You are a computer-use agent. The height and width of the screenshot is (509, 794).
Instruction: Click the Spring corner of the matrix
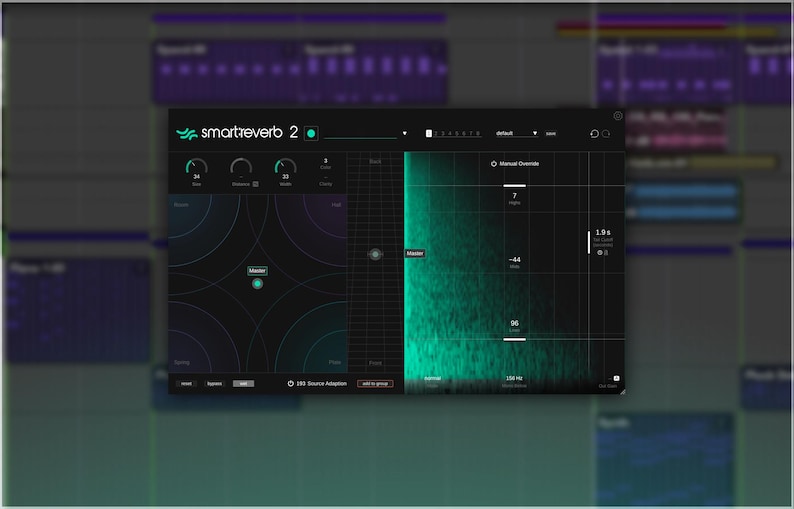[x=182, y=363]
